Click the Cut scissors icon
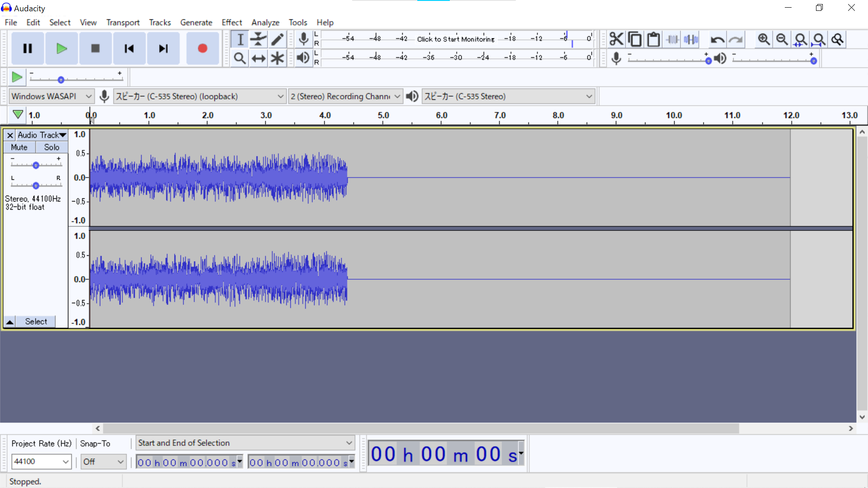 [616, 39]
